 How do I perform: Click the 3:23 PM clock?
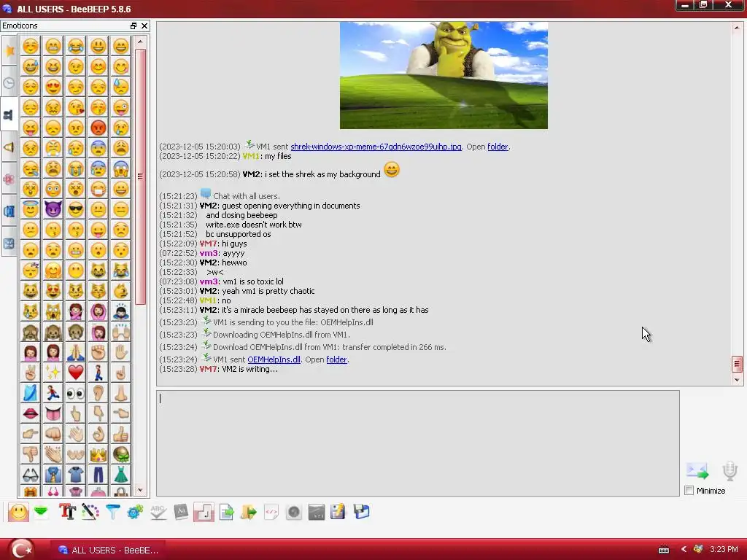(724, 550)
